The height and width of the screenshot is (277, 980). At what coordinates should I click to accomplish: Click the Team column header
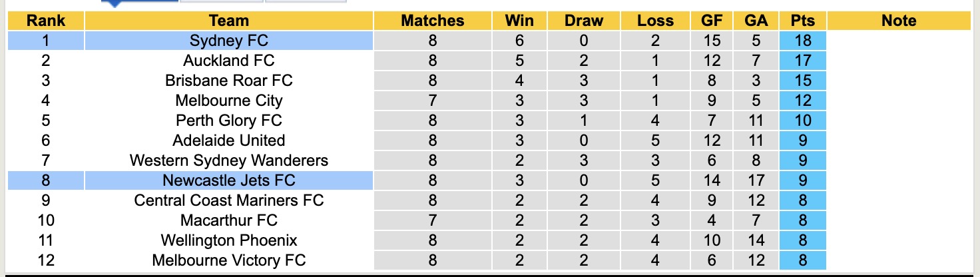tap(228, 21)
